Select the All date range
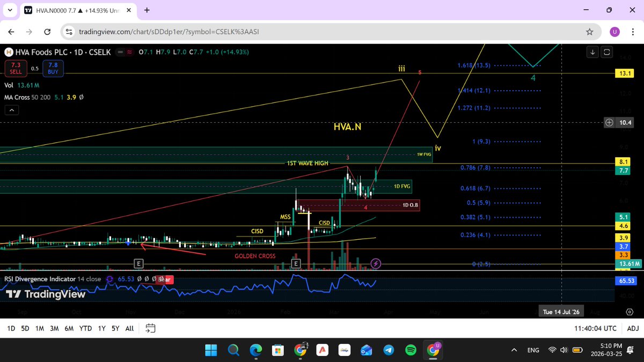 129,328
